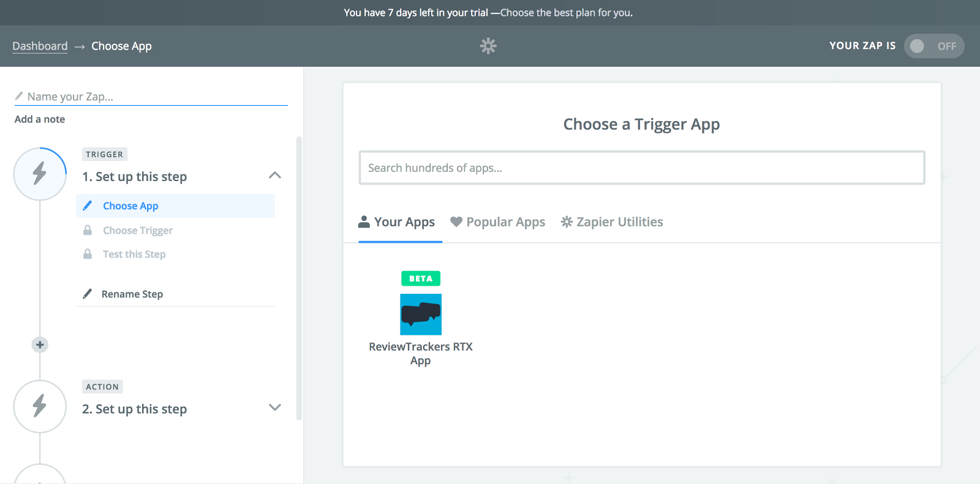Click the Choose App breadcrumb text
The height and width of the screenshot is (484, 980).
pos(121,46)
